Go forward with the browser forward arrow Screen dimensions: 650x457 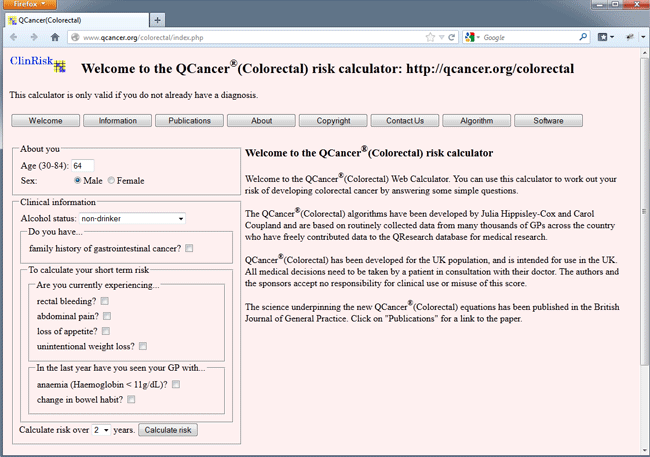(34, 37)
